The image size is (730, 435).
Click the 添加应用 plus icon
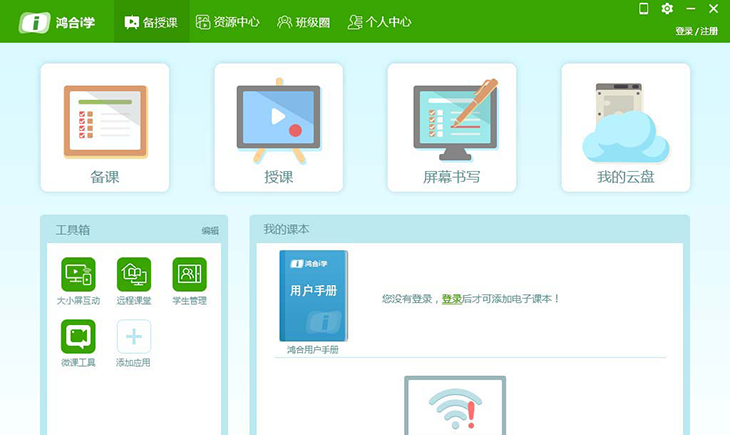coord(133,336)
